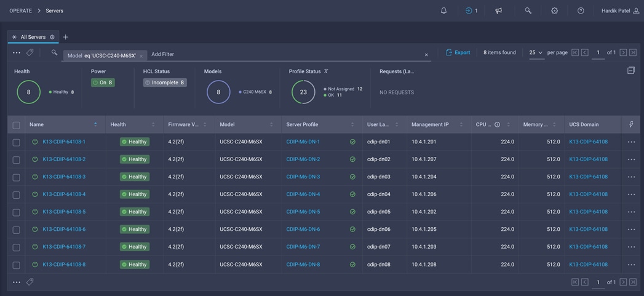This screenshot has width=644, height=296.
Task: Check the box for K13-CDIP-64108-1
Action: (x=17, y=142)
